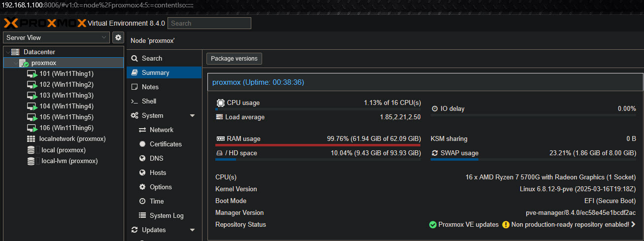This screenshot has width=644, height=241.
Task: Click the yellow warning icon in Repository Status
Action: pos(506,225)
